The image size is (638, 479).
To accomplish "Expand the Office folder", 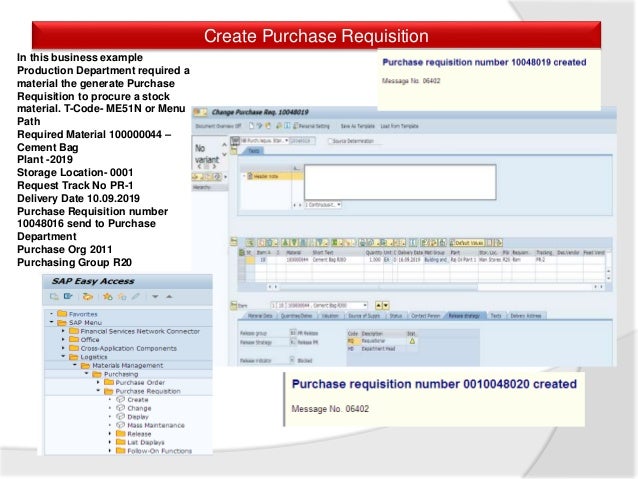I will [x=63, y=339].
